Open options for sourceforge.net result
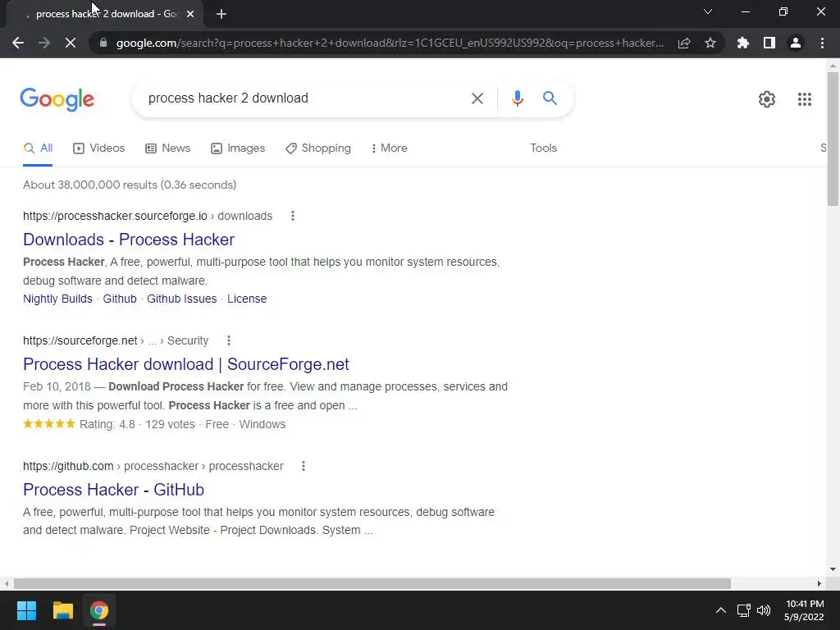840x630 pixels. (229, 340)
